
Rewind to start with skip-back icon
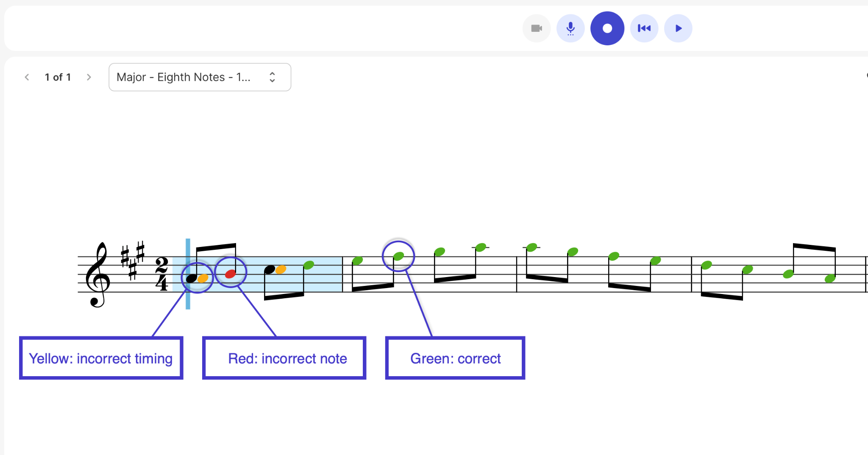click(644, 28)
